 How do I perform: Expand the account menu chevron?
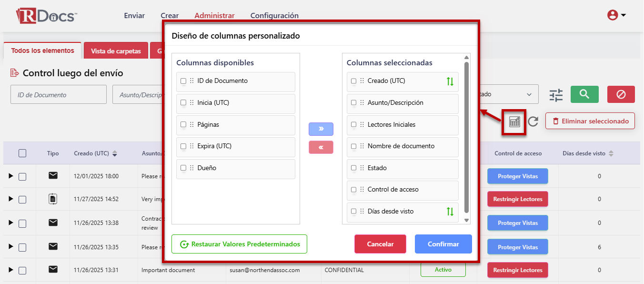[623, 15]
